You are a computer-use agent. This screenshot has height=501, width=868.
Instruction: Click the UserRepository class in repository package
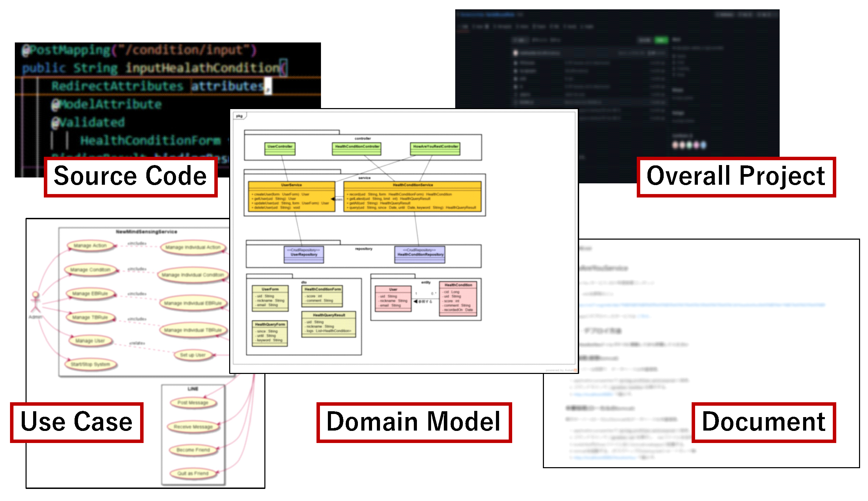[304, 254]
